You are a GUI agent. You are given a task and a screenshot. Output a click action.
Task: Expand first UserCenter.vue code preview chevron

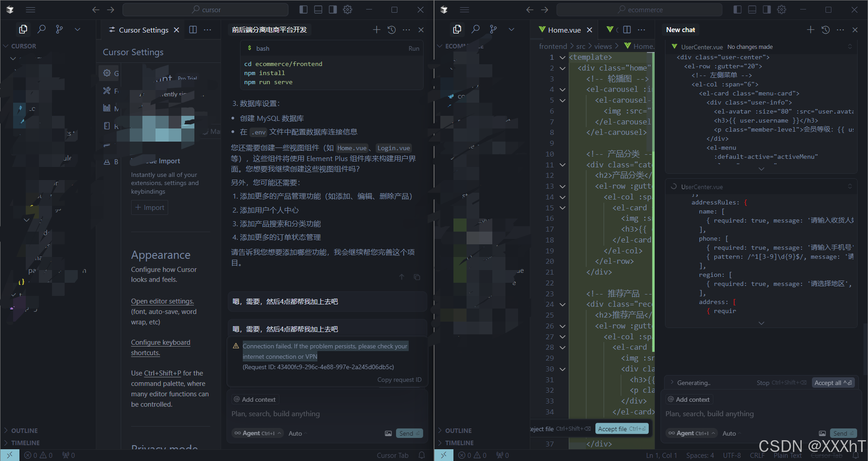[x=761, y=169]
